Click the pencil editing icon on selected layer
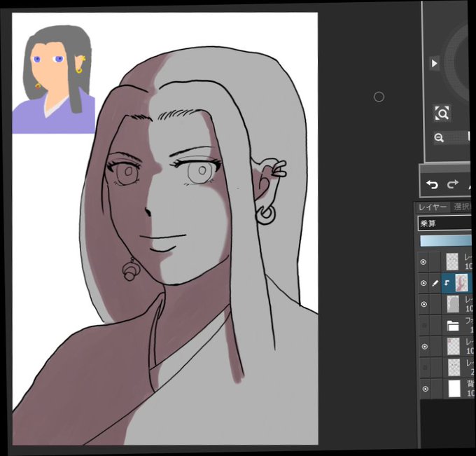Viewport: 476px width, 456px height. click(435, 283)
